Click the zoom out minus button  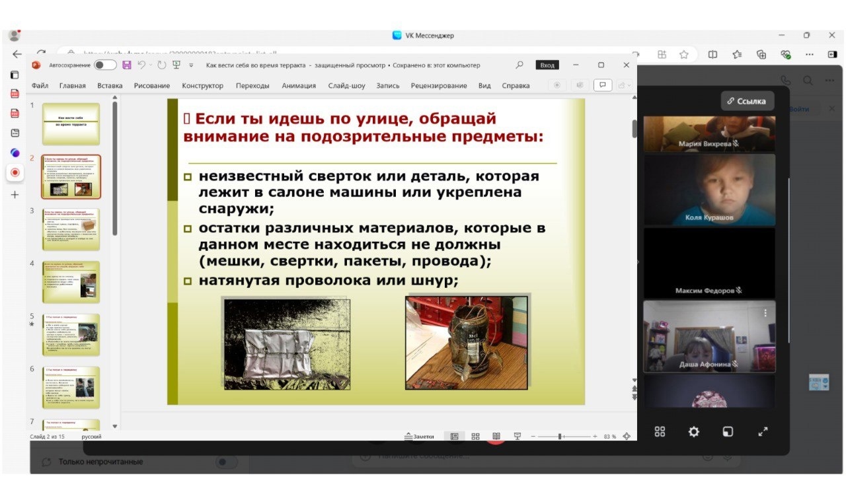[533, 437]
